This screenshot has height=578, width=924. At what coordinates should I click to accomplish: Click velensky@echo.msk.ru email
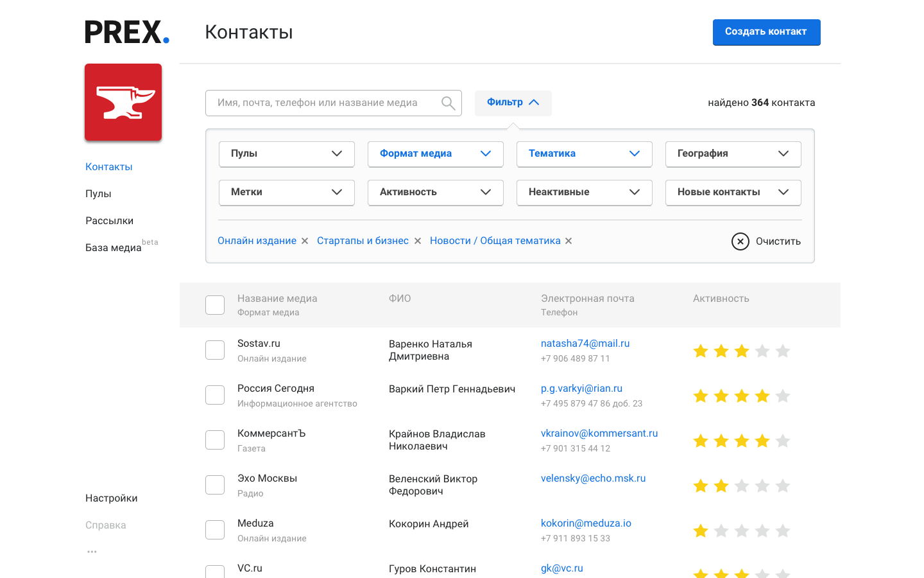click(x=594, y=478)
